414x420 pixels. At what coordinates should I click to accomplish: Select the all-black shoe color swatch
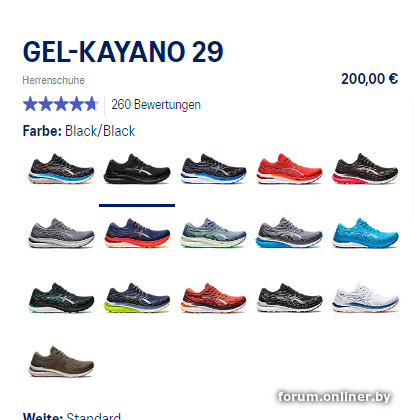coord(137,169)
